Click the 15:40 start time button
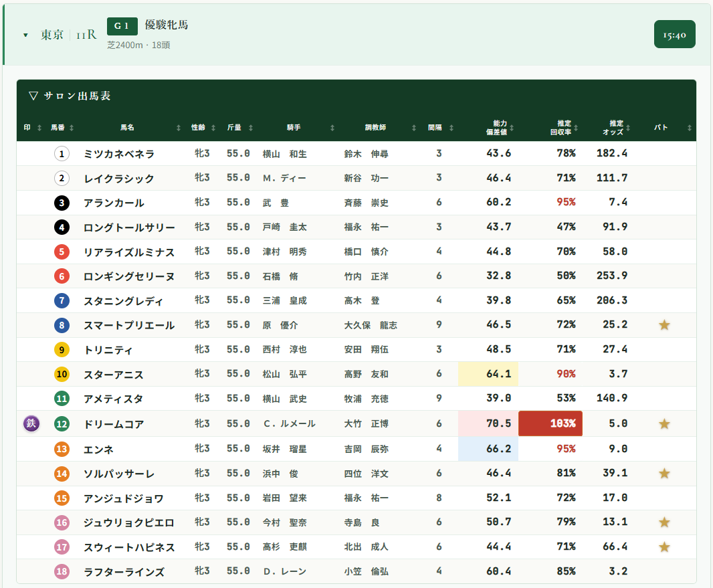The width and height of the screenshot is (713, 588). coord(674,34)
